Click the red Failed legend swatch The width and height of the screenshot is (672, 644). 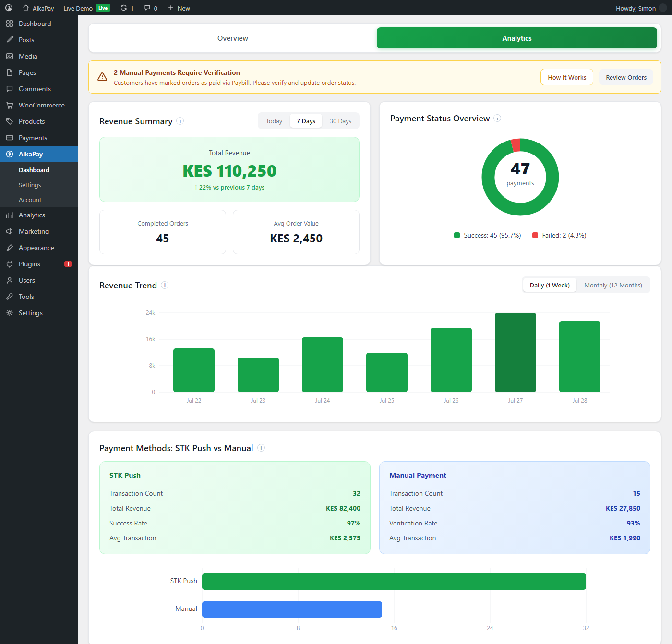pos(535,235)
